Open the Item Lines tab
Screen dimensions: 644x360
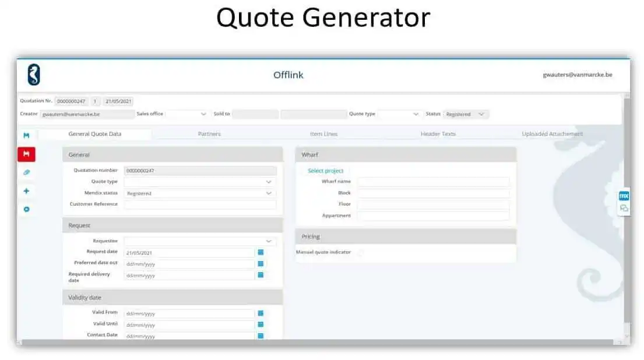coord(323,134)
